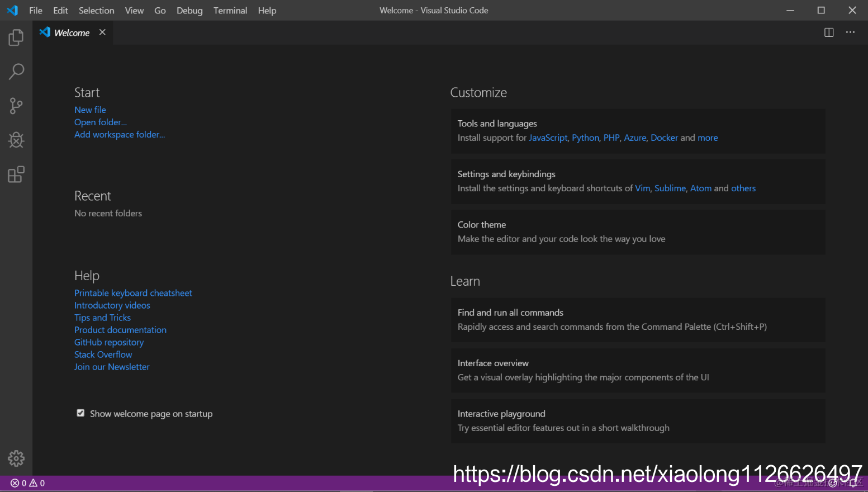Install Vim keybindings link
The width and height of the screenshot is (868, 492).
pyautogui.click(x=643, y=188)
